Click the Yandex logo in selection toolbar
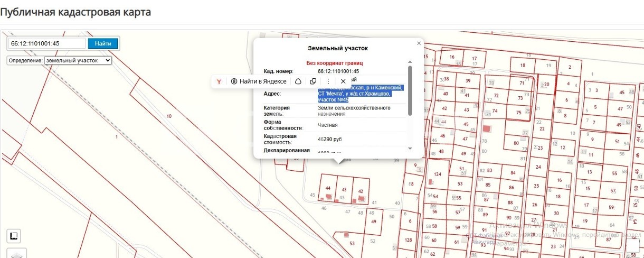The width and height of the screenshot is (644, 258). point(219,81)
